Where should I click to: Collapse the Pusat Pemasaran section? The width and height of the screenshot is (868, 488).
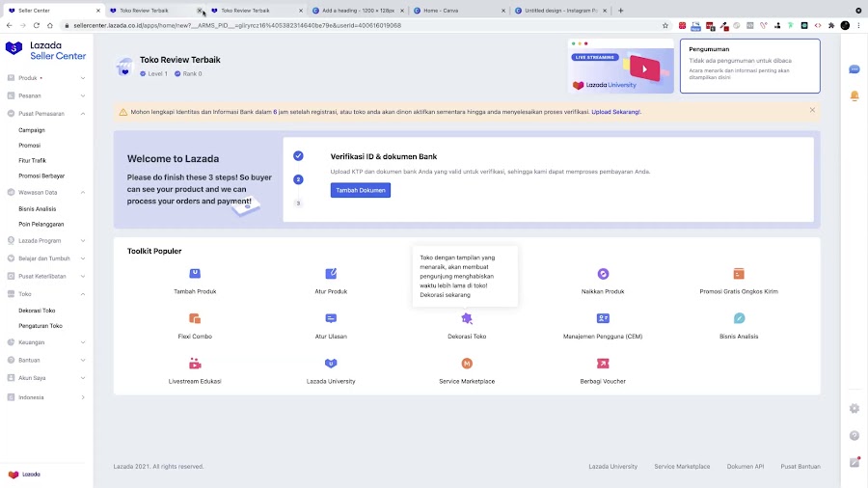[46, 114]
